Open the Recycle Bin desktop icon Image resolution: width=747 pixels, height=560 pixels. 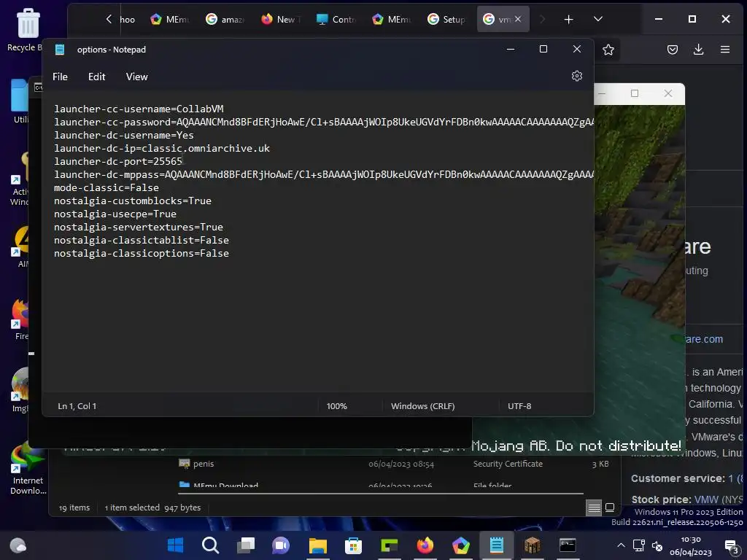[28, 29]
